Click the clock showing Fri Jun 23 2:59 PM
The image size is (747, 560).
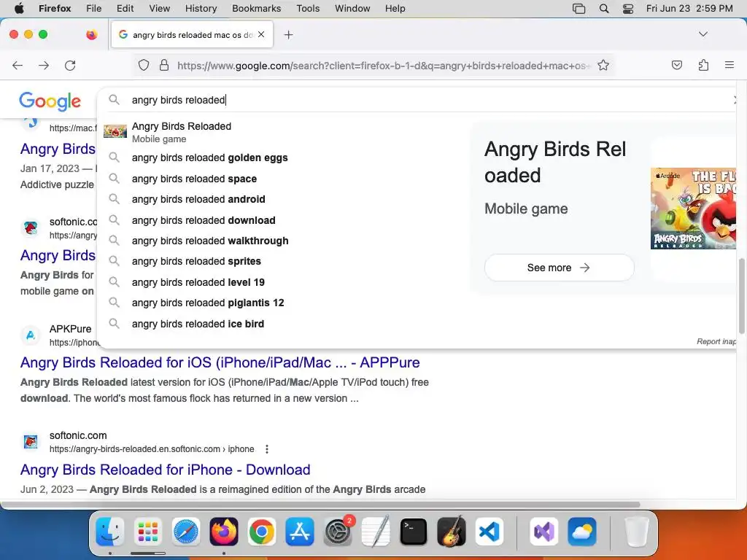[x=689, y=8]
